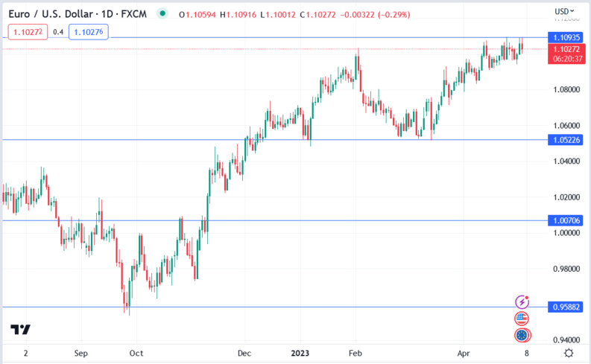
Task: Click the Oct label on time axis
Action: point(136,353)
